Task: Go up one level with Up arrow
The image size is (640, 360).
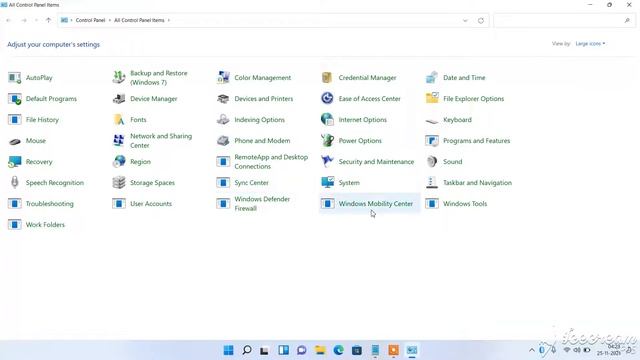Action: coord(49,20)
